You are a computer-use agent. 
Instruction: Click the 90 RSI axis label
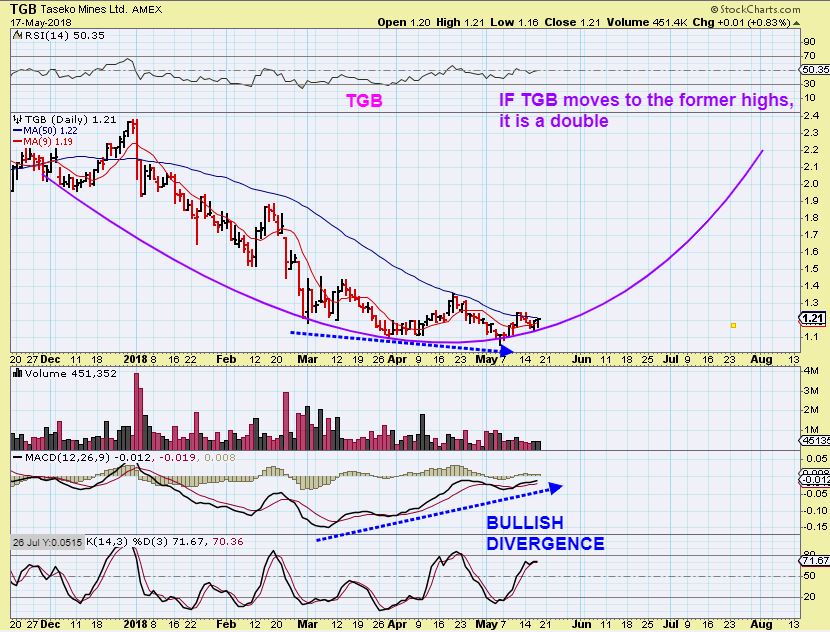[809, 42]
